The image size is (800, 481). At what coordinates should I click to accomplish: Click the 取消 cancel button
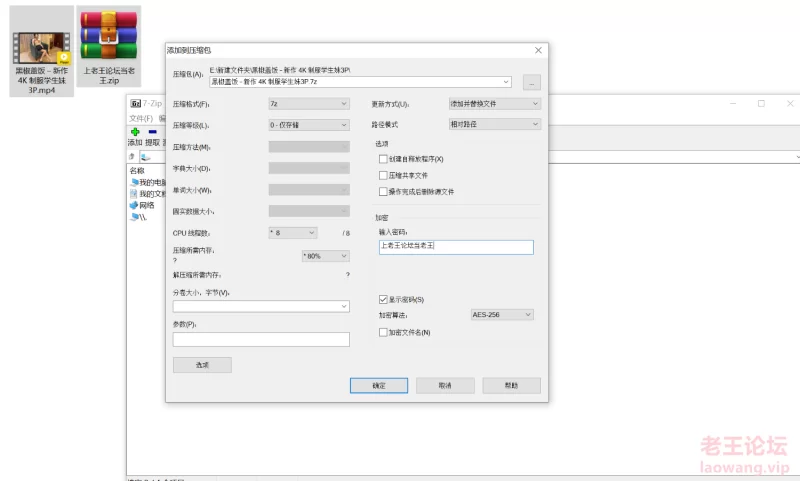(x=445, y=386)
